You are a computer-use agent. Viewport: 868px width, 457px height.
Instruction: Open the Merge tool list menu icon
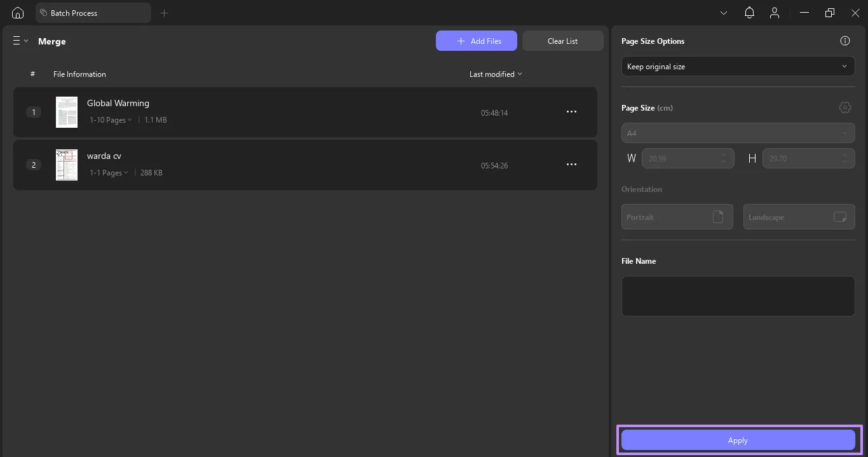point(20,41)
